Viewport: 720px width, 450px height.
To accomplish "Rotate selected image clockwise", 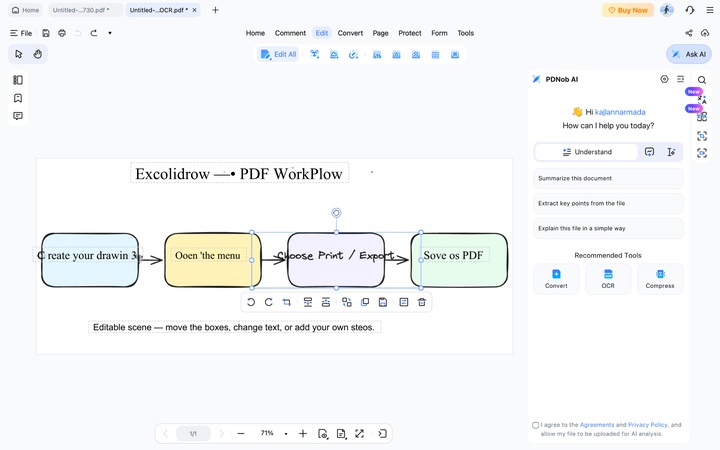I will (x=269, y=302).
